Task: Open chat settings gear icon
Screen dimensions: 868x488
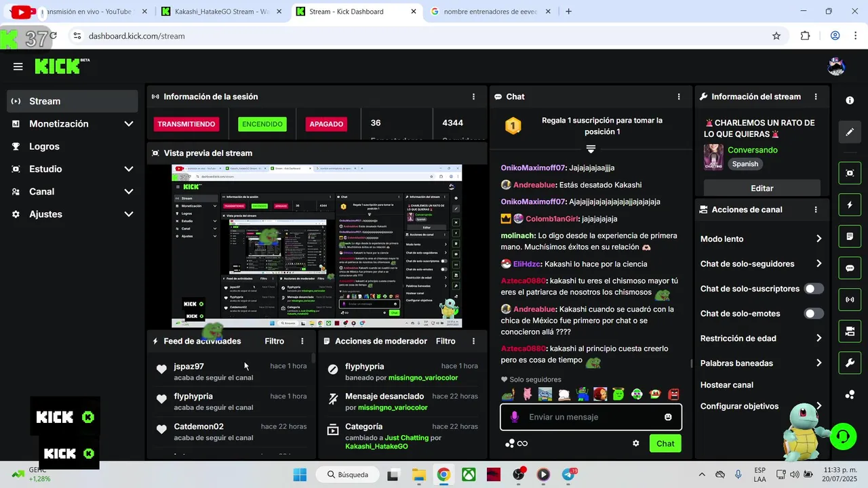Action: (636, 443)
